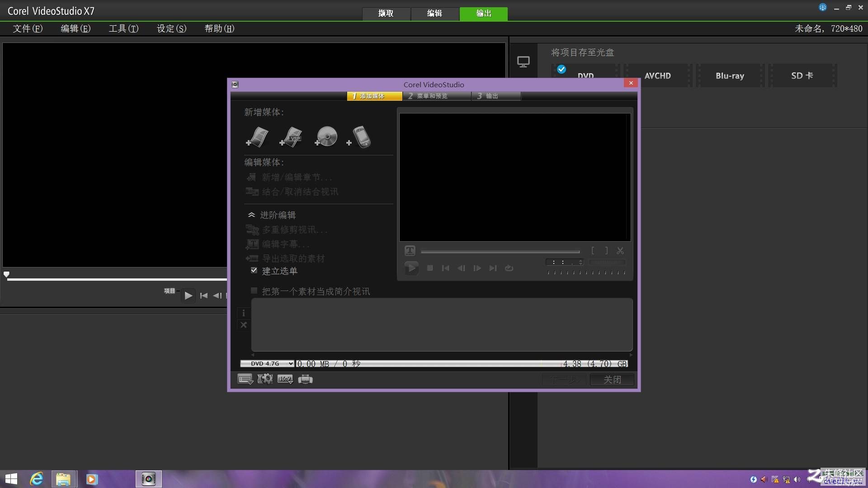Viewport: 868px width, 488px height.
Task: Go to start in main preview controls
Action: click(x=204, y=296)
